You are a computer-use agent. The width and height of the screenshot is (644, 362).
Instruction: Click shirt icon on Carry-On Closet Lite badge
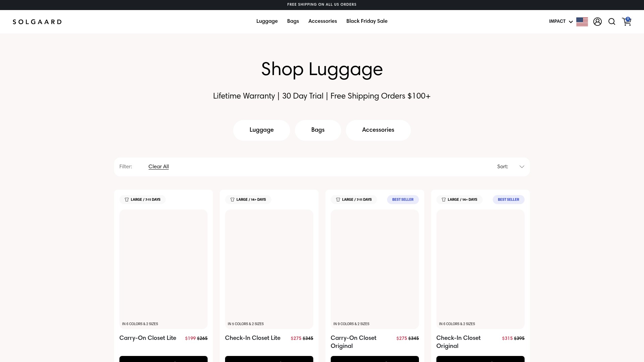pos(127,199)
